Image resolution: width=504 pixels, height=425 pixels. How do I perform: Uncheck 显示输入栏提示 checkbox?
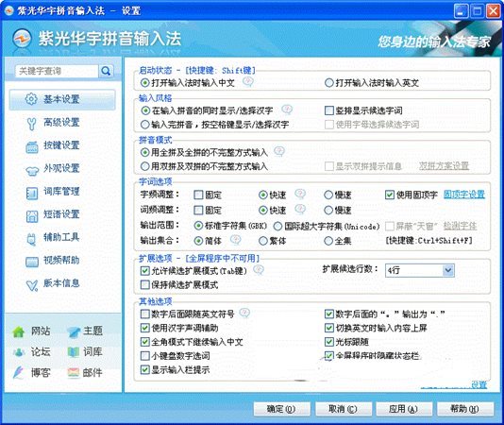pos(145,370)
